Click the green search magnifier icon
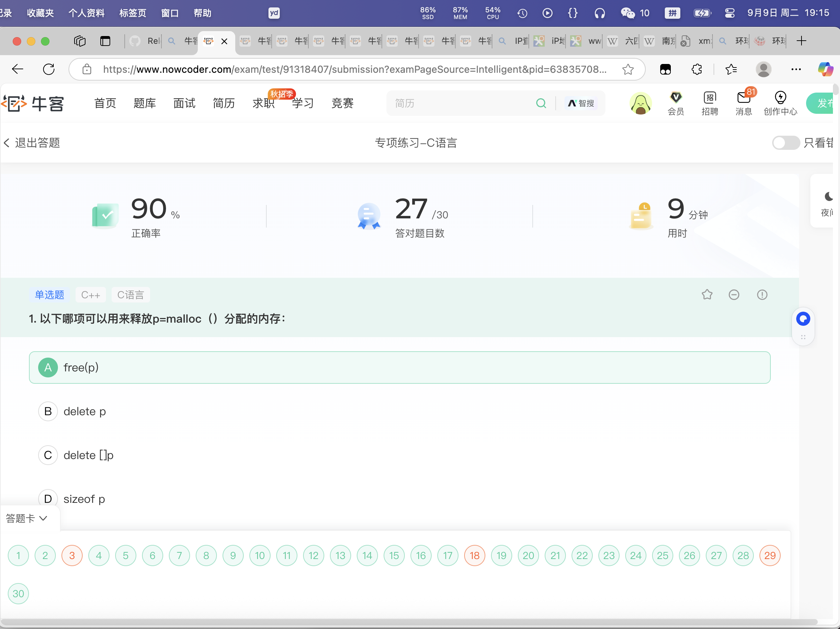The height and width of the screenshot is (629, 840). 541,103
